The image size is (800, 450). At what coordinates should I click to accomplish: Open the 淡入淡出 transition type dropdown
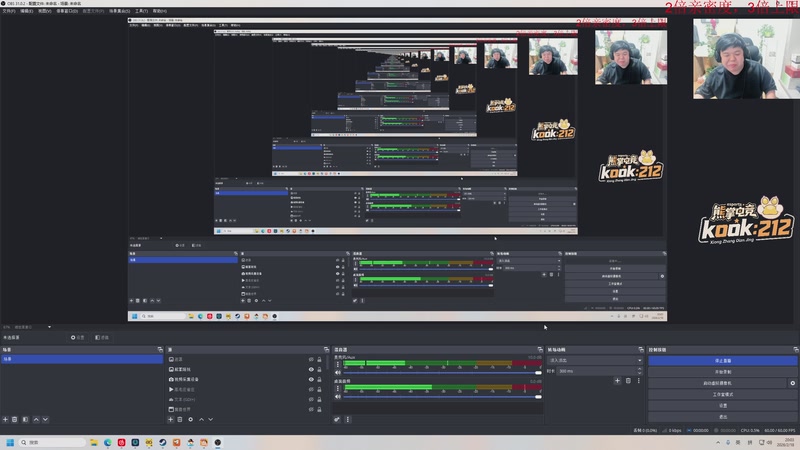coord(595,360)
